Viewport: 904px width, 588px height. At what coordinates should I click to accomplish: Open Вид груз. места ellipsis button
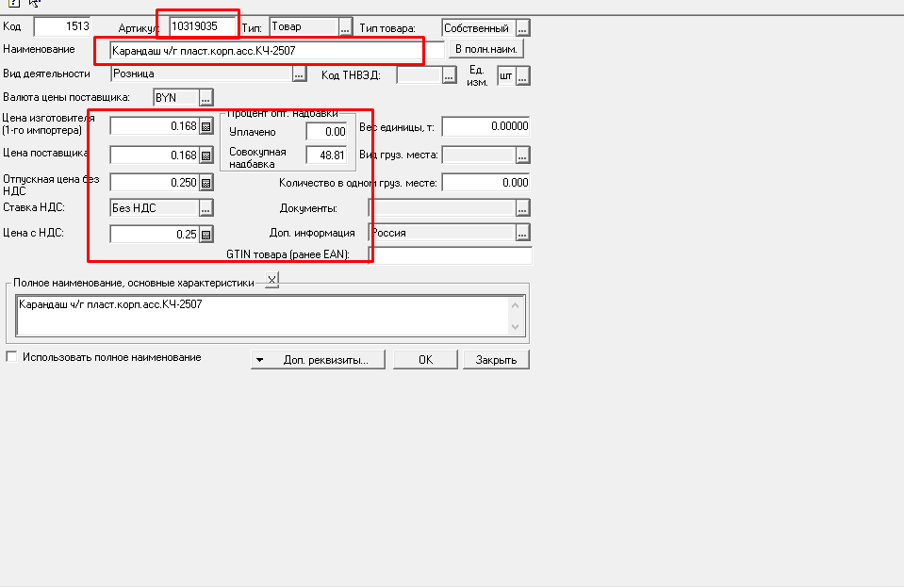pos(522,155)
